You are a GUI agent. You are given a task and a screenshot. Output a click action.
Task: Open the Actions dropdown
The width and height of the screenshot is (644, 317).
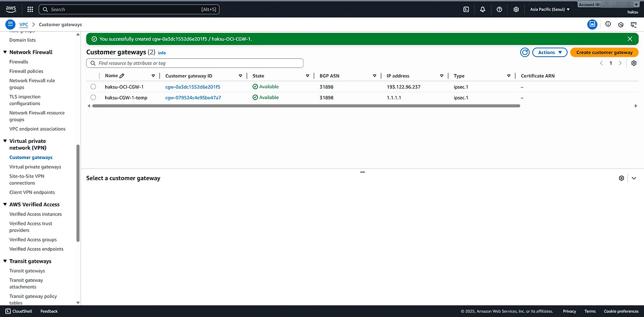coord(549,52)
